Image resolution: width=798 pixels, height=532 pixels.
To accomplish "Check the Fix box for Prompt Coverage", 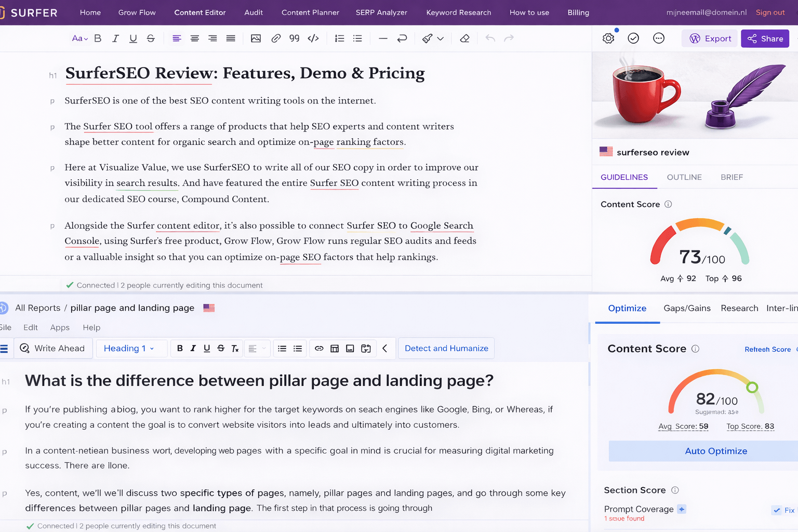I will pyautogui.click(x=777, y=510).
